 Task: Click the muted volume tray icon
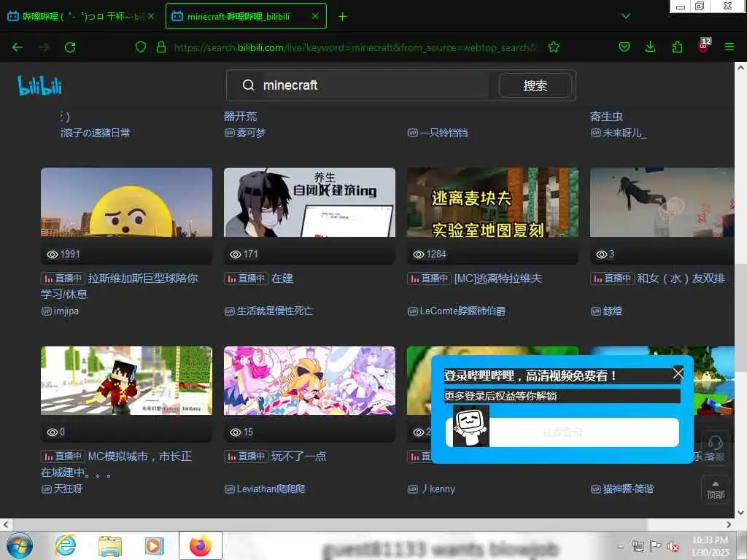(x=673, y=545)
